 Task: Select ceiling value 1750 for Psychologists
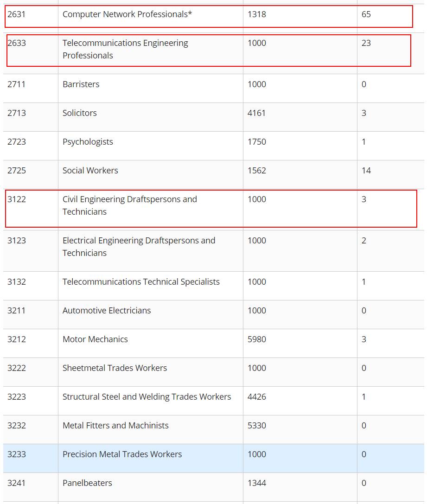(257, 142)
